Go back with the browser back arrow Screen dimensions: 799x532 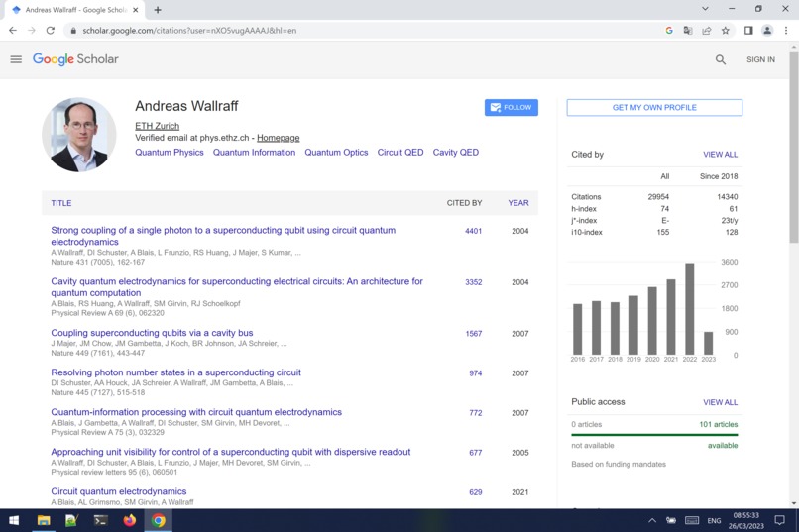tap(13, 31)
